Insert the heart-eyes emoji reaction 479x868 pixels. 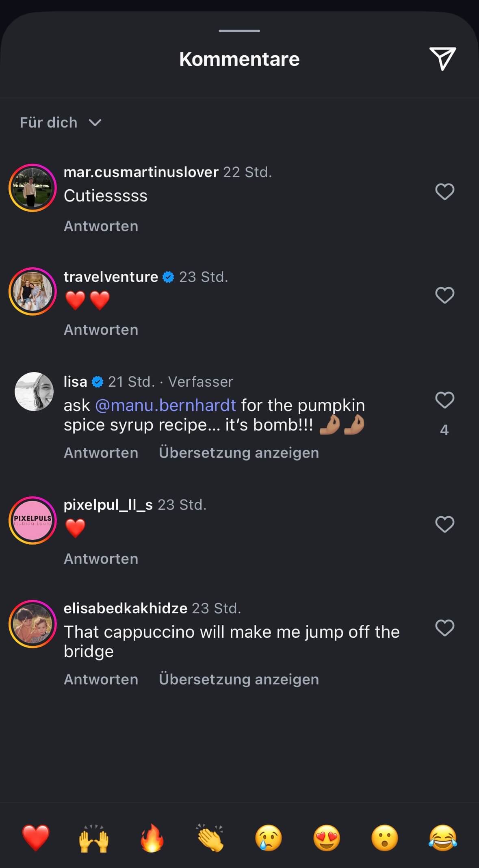click(327, 838)
